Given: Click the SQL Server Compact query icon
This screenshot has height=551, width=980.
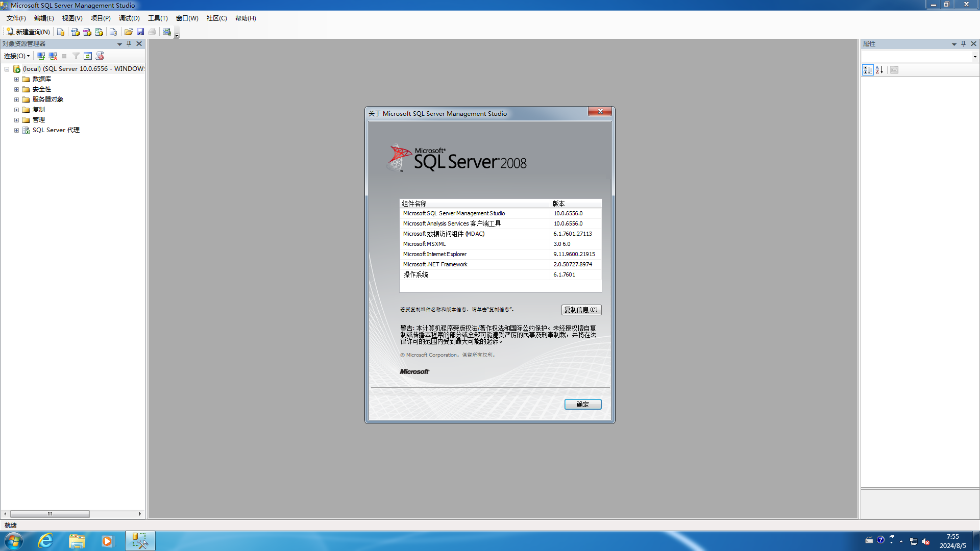Looking at the screenshot, I should click(113, 32).
